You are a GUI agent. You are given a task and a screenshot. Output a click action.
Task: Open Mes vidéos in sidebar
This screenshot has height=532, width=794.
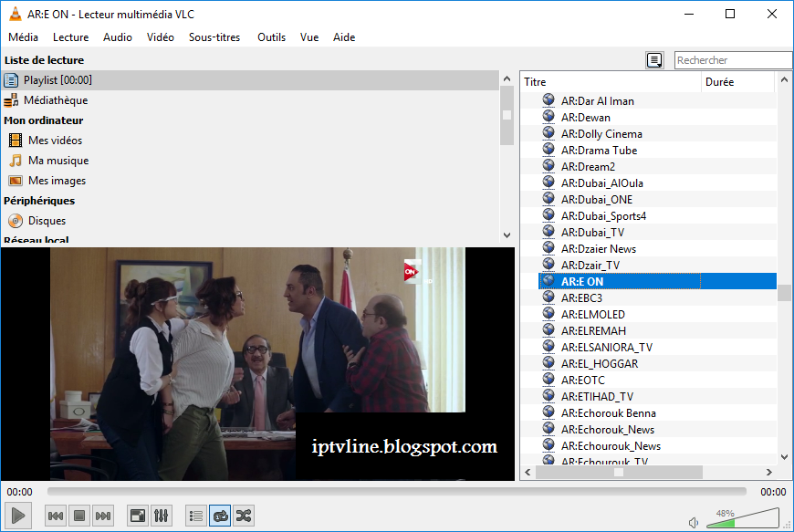click(x=250, y=141)
